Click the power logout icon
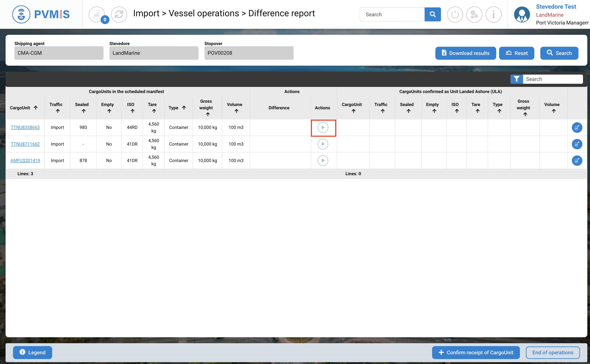The image size is (590, 364). [455, 14]
